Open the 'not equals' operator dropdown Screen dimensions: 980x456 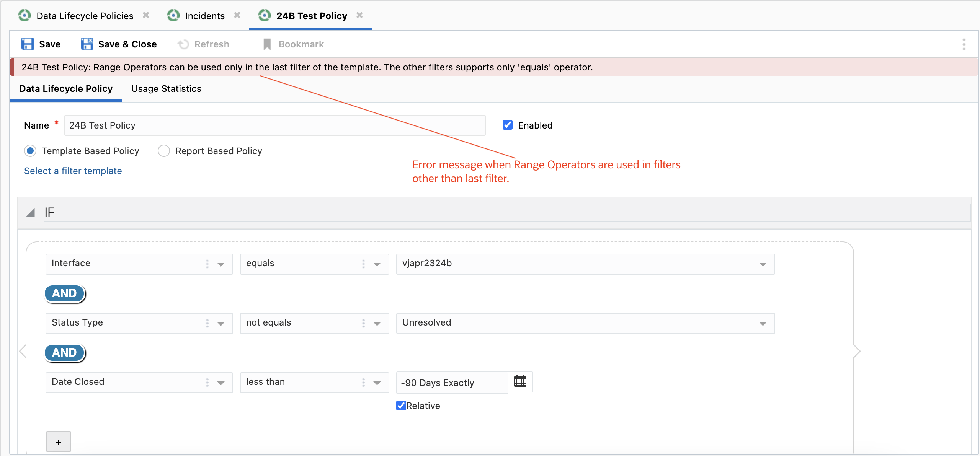(377, 324)
